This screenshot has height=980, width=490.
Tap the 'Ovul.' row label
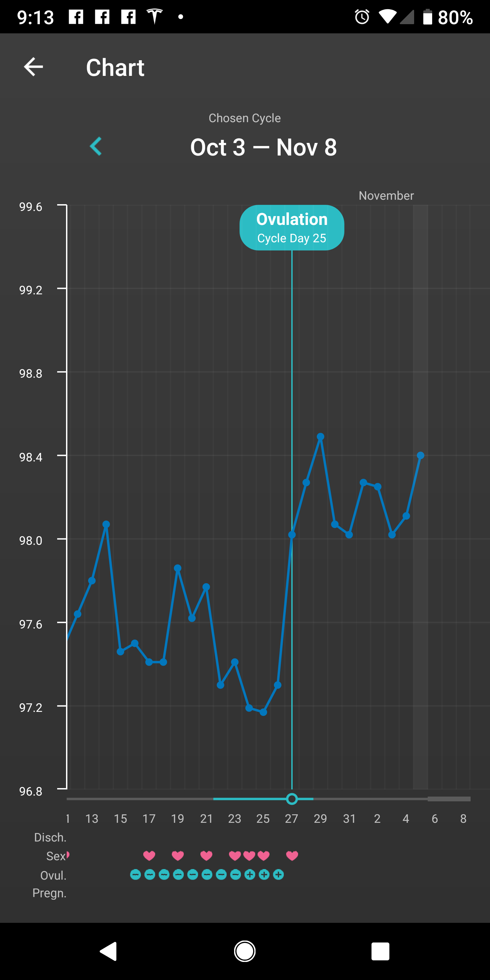click(x=53, y=876)
